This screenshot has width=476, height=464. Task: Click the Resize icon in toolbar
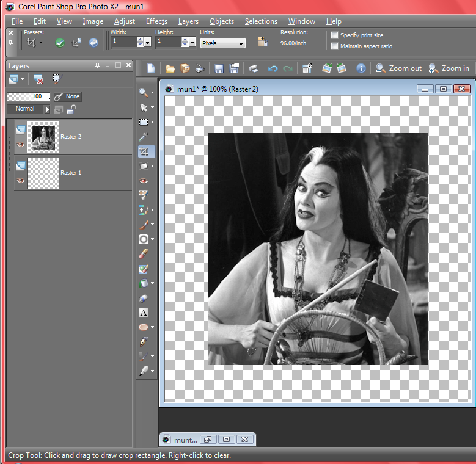307,68
